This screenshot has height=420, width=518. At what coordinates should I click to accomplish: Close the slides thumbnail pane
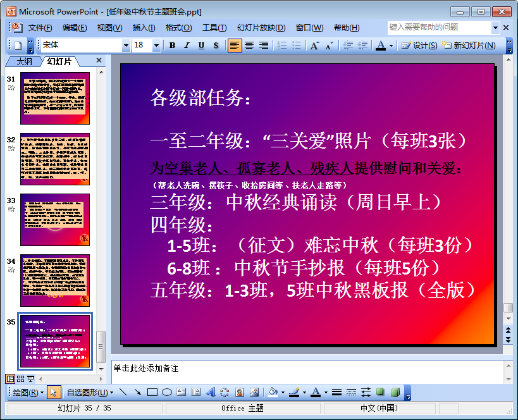pos(99,60)
